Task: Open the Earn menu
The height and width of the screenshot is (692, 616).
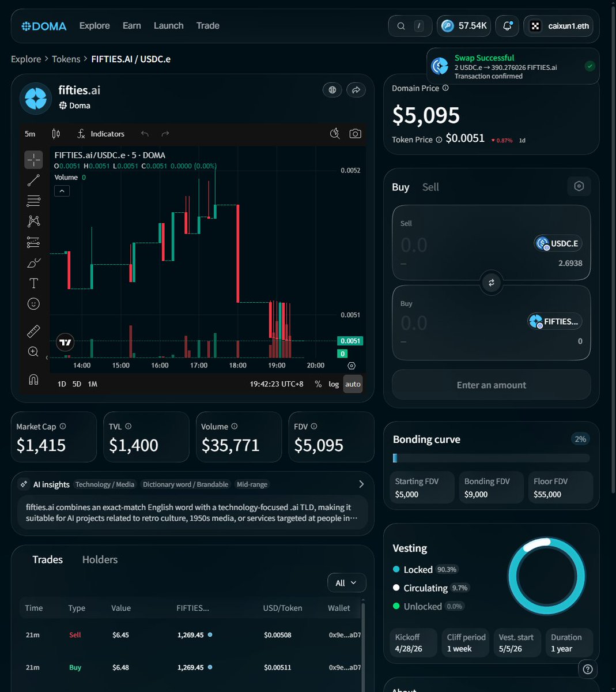Action: 132,26
